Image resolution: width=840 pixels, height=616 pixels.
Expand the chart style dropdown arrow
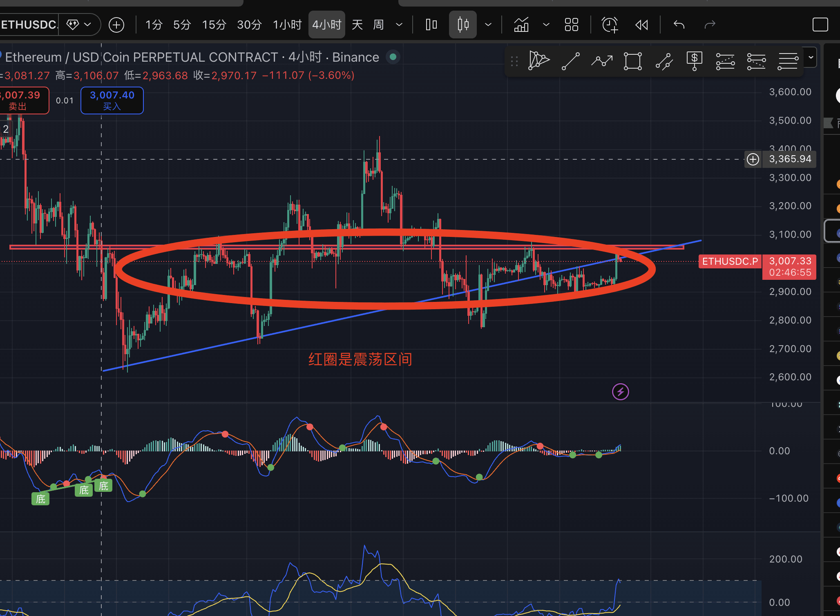(x=488, y=25)
